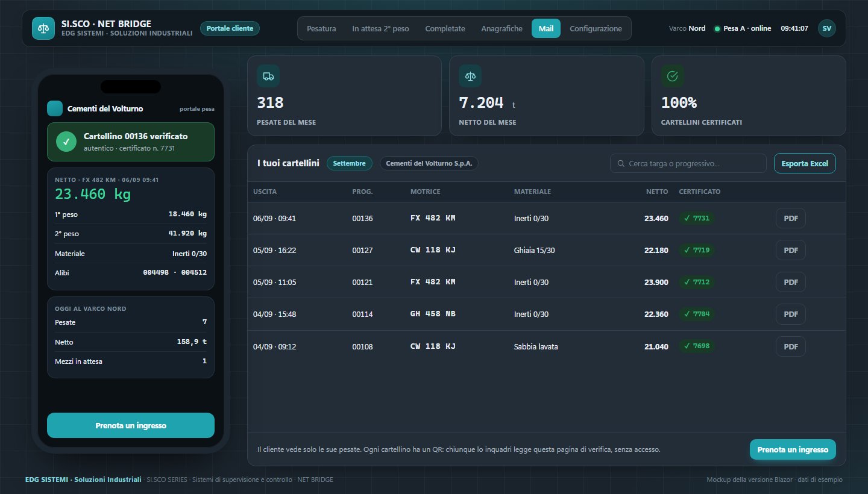Screen dimensions: 868x494
Task: Click the SI.SCO scale logo icon
Action: point(43,28)
